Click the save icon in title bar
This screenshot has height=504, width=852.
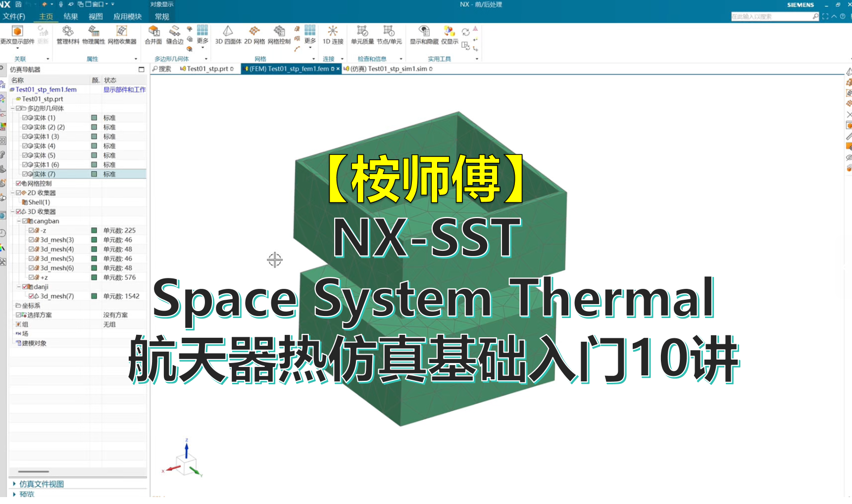(x=18, y=4)
